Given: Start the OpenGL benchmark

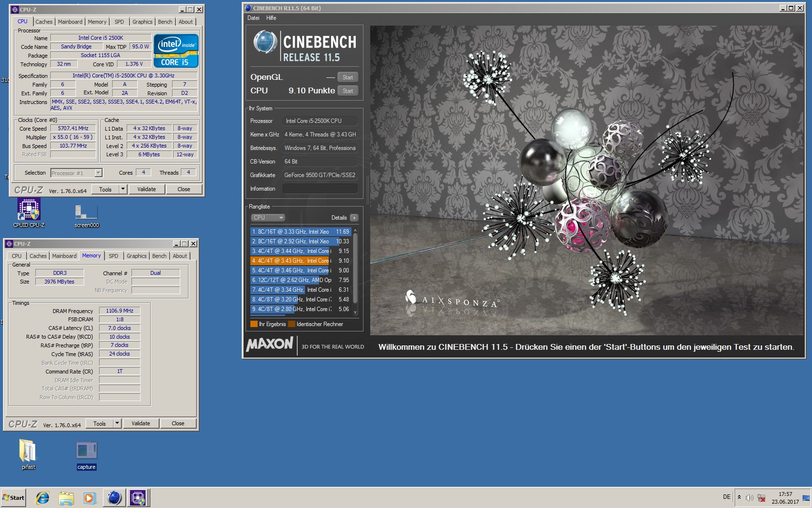Looking at the screenshot, I should coord(348,77).
